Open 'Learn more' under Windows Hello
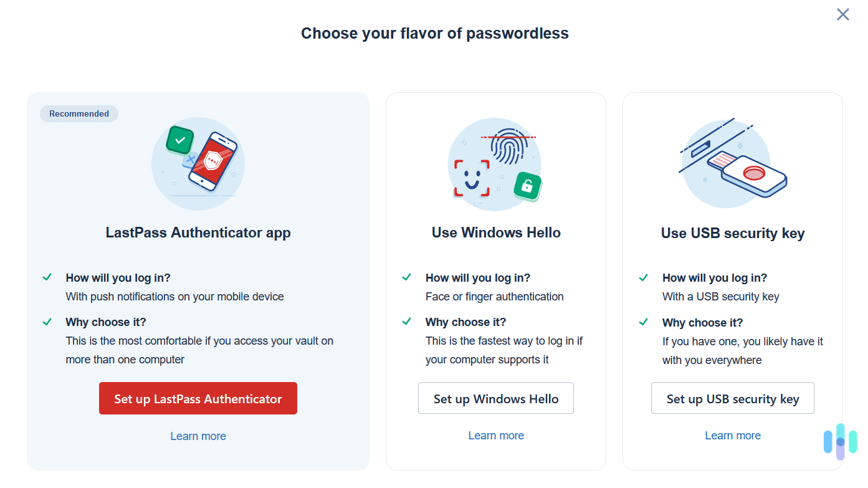Screen dimensions: 868x488 (x=496, y=435)
